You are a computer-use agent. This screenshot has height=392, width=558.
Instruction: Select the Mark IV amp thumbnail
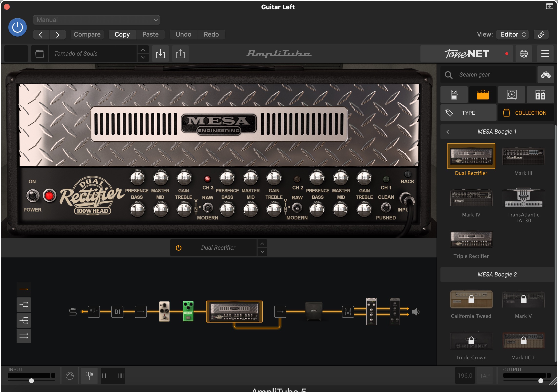click(471, 197)
